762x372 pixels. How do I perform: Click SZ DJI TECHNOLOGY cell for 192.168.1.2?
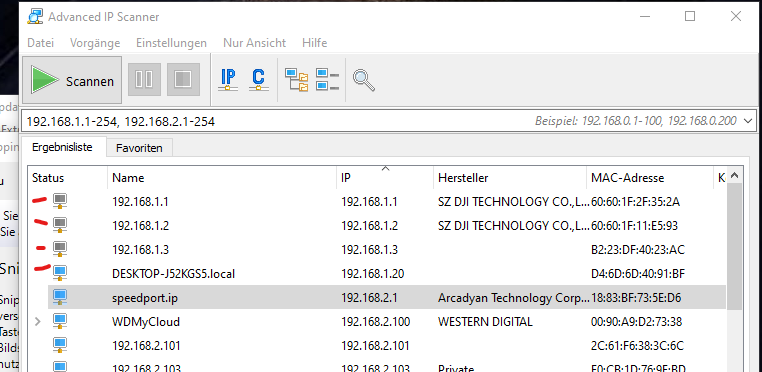(x=514, y=226)
